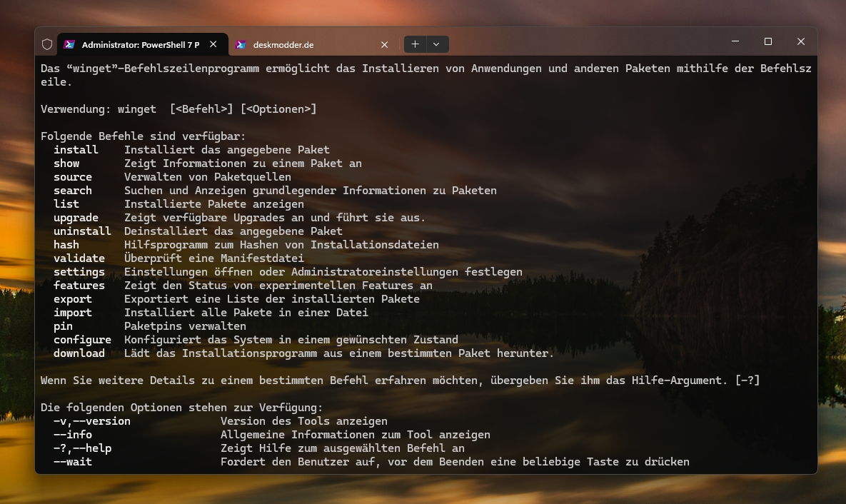846x504 pixels.
Task: Click the 'settings' command text
Action: pyautogui.click(x=79, y=272)
